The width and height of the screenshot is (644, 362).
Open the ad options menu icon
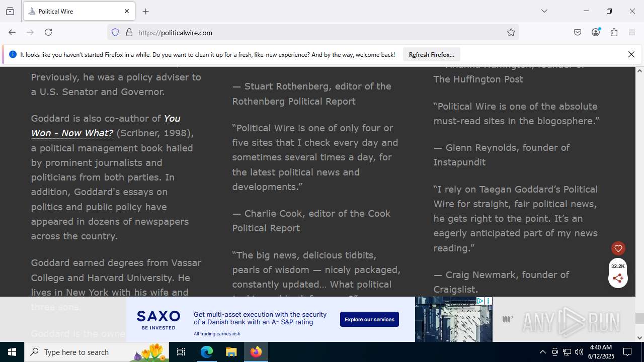488,301
